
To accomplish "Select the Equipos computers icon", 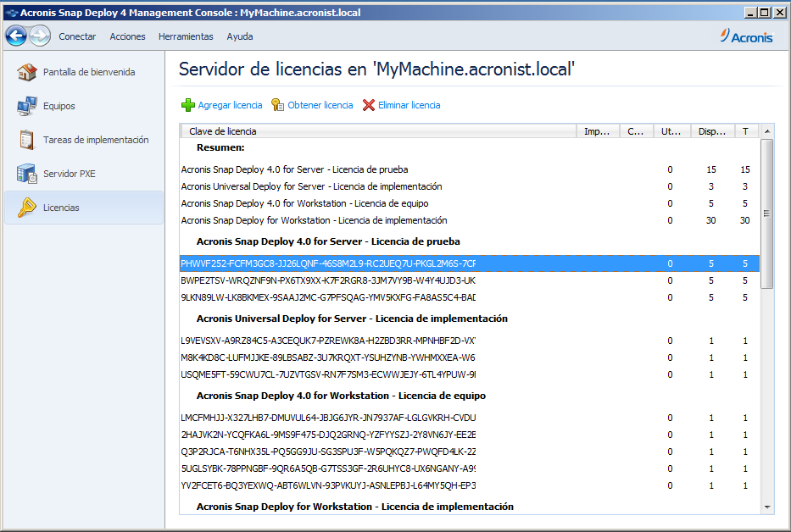I will [x=27, y=106].
